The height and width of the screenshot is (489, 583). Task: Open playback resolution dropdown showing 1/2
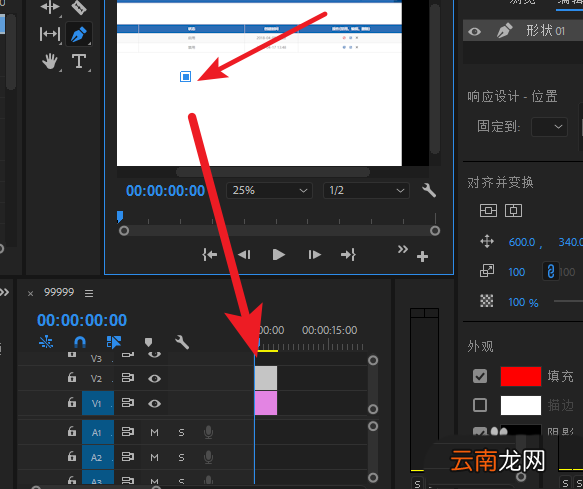click(366, 191)
